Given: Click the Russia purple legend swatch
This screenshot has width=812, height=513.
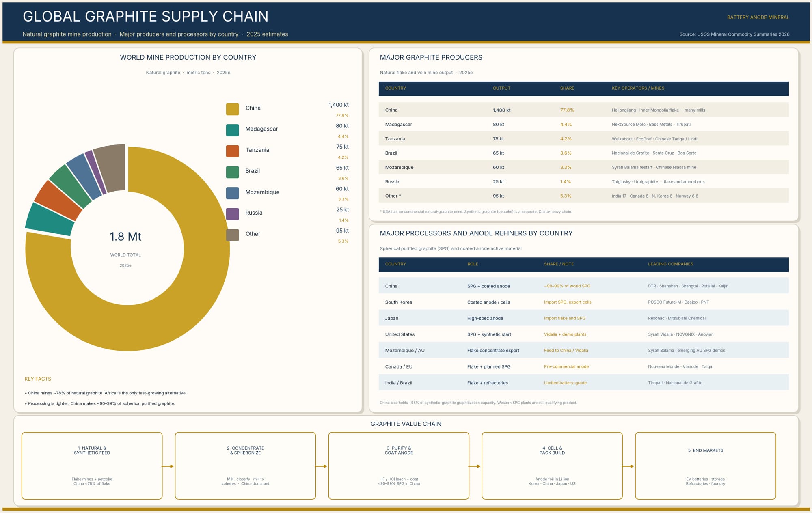Looking at the screenshot, I should [x=232, y=214].
